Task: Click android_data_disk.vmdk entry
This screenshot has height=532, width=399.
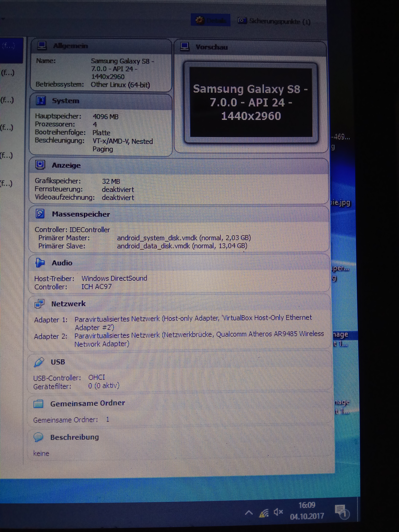Action: [182, 246]
